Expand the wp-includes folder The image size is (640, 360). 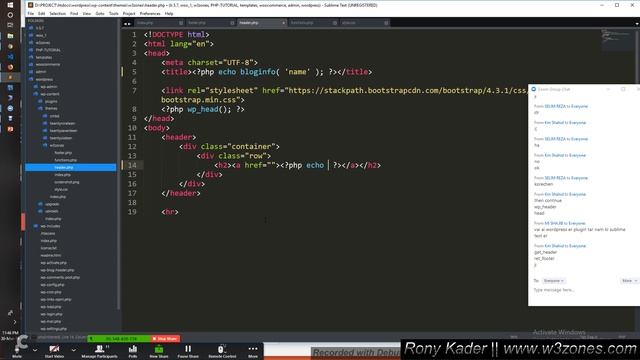point(47,226)
